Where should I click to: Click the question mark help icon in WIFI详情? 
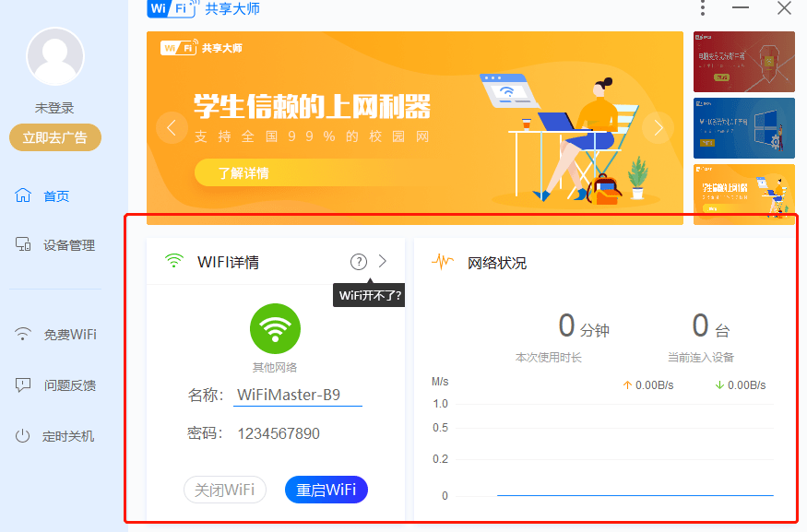click(x=359, y=262)
